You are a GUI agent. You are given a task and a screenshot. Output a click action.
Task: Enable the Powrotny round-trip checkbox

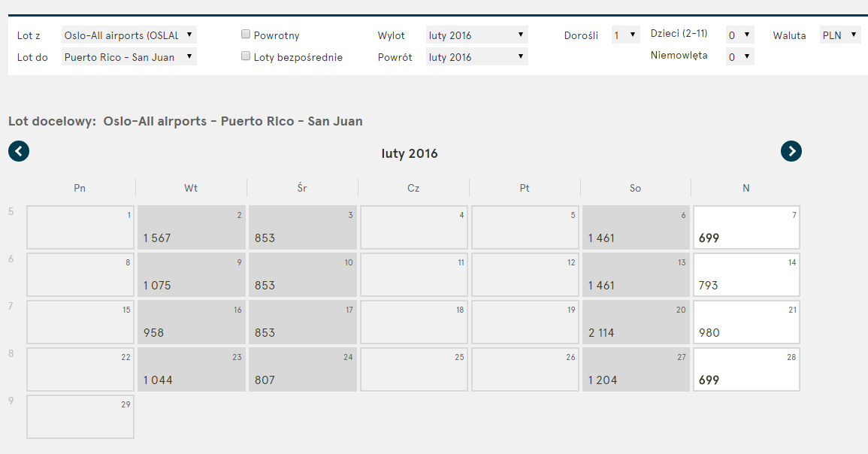246,35
